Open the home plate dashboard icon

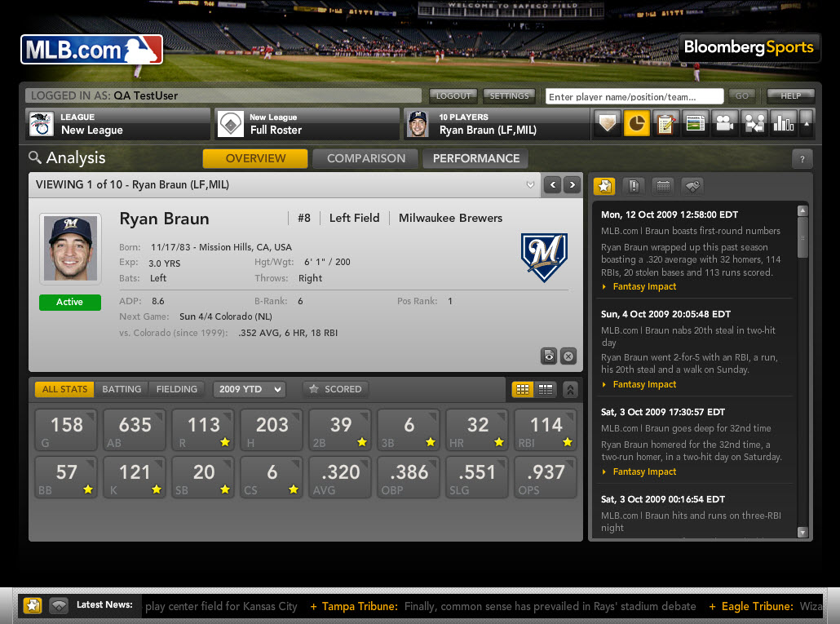point(608,124)
